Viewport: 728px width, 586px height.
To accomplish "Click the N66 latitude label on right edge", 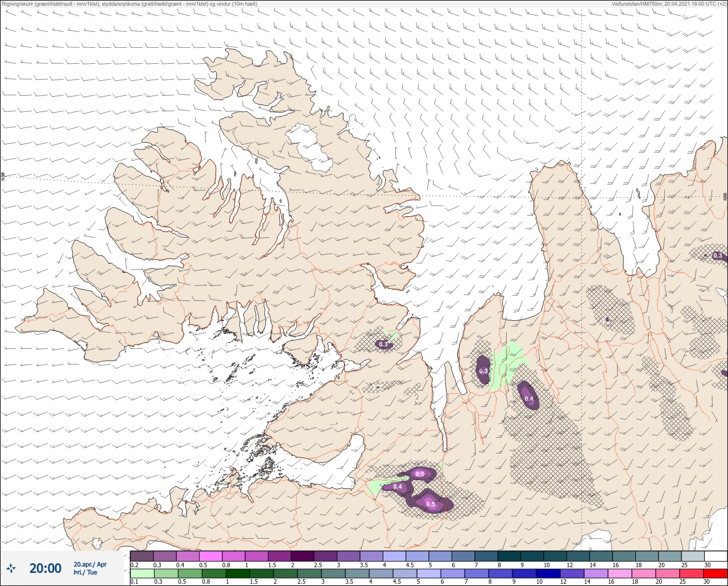I will click(725, 196).
